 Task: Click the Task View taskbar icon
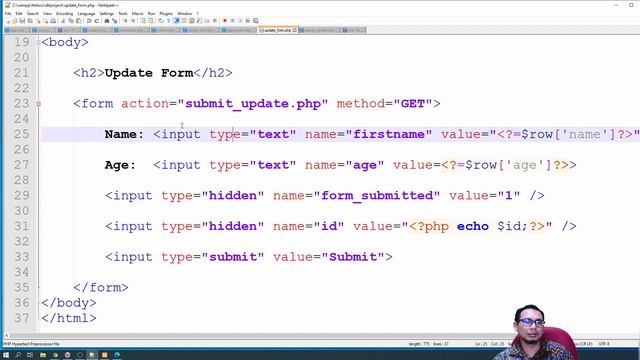[x=30, y=355]
